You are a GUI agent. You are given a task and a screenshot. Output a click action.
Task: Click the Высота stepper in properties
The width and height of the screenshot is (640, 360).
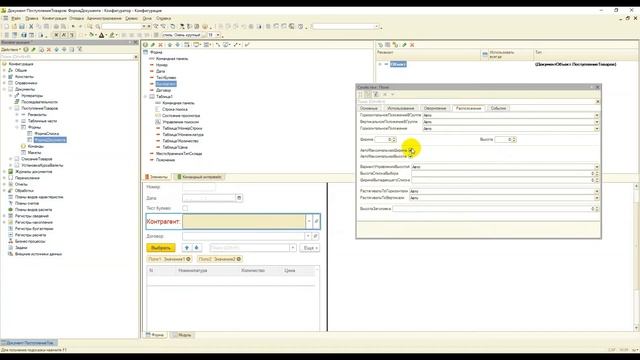pyautogui.click(x=514, y=140)
